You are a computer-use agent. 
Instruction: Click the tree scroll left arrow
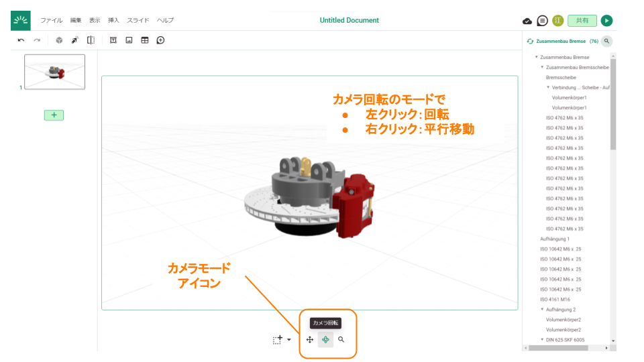526,348
